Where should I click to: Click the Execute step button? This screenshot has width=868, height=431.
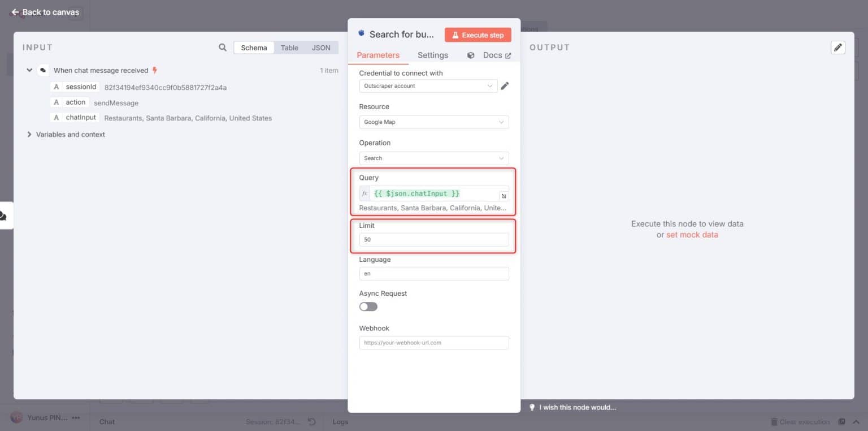tap(478, 35)
